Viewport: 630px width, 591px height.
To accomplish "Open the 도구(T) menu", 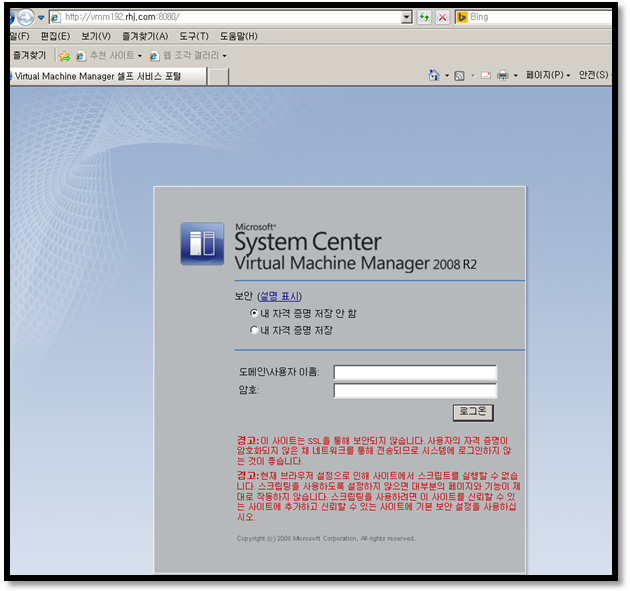I will (194, 36).
